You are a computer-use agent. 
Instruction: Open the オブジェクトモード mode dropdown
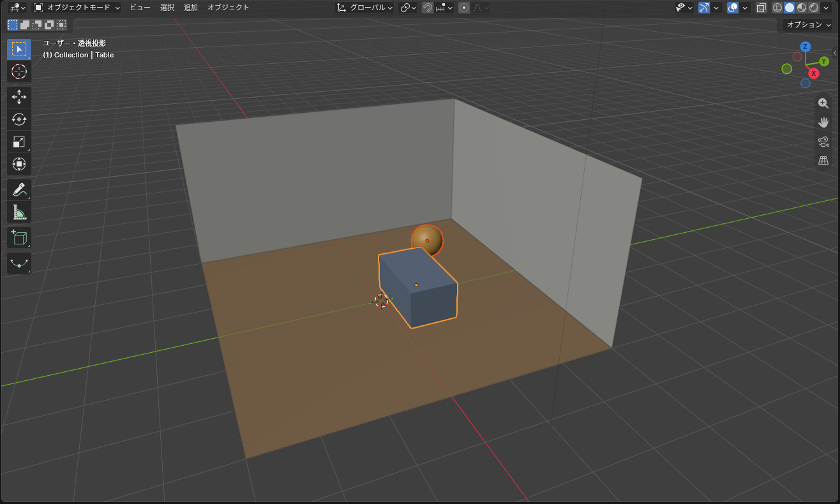[77, 8]
